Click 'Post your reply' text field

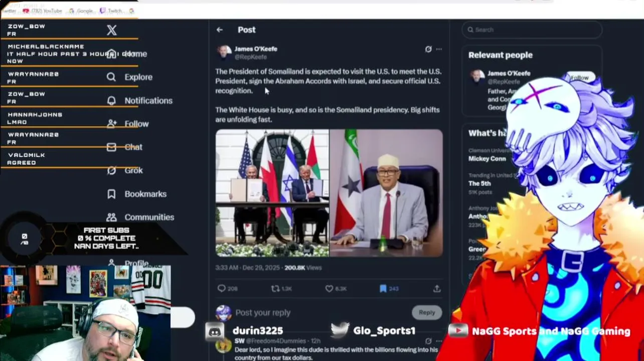(263, 312)
